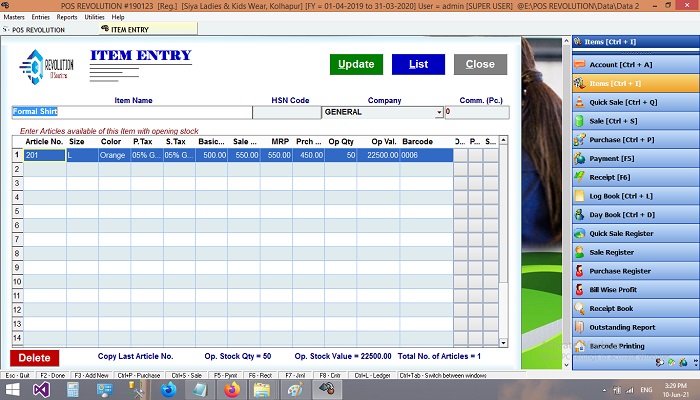Open Payment [F5] from the side panel
Screen dimensions: 700x400
[636, 158]
